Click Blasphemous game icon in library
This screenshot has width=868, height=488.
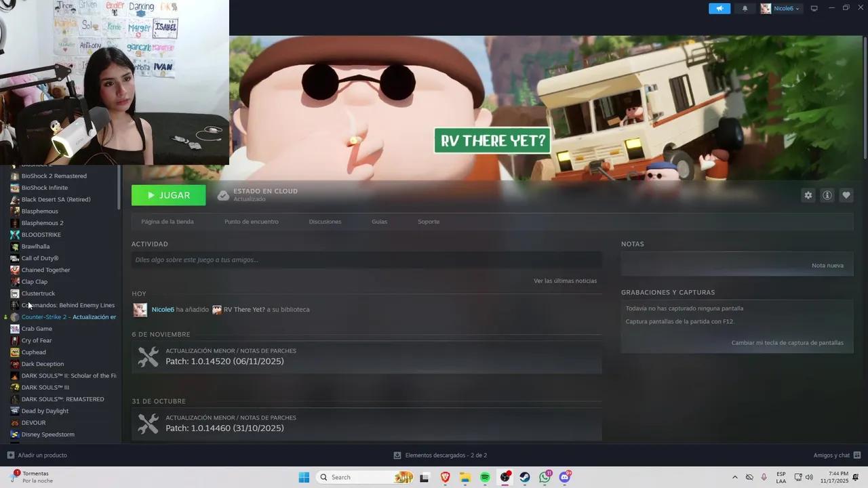pos(15,211)
